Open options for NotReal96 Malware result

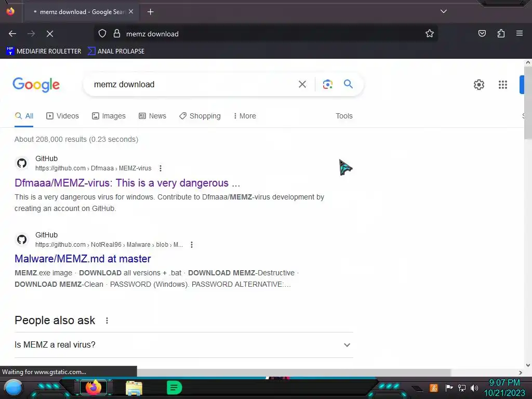coord(192,245)
